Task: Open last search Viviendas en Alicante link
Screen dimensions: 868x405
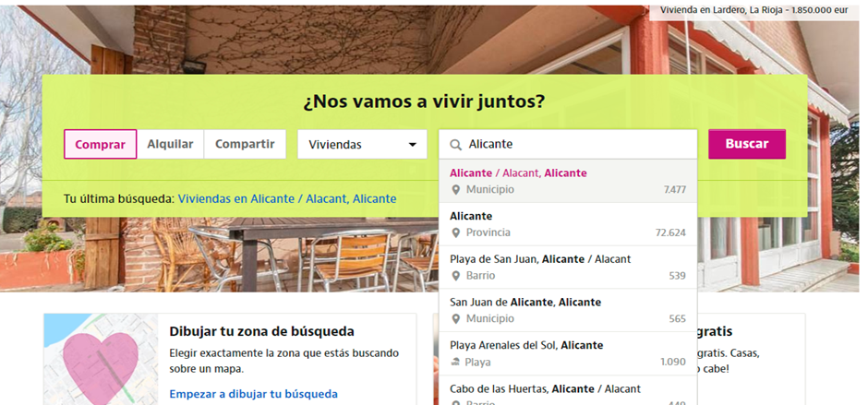Action: click(286, 198)
